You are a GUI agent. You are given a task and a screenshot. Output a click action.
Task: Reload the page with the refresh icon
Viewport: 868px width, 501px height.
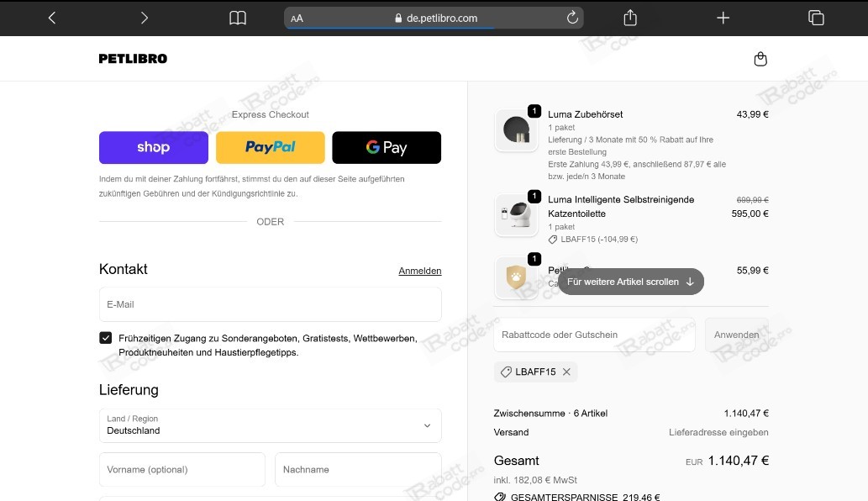tap(572, 18)
